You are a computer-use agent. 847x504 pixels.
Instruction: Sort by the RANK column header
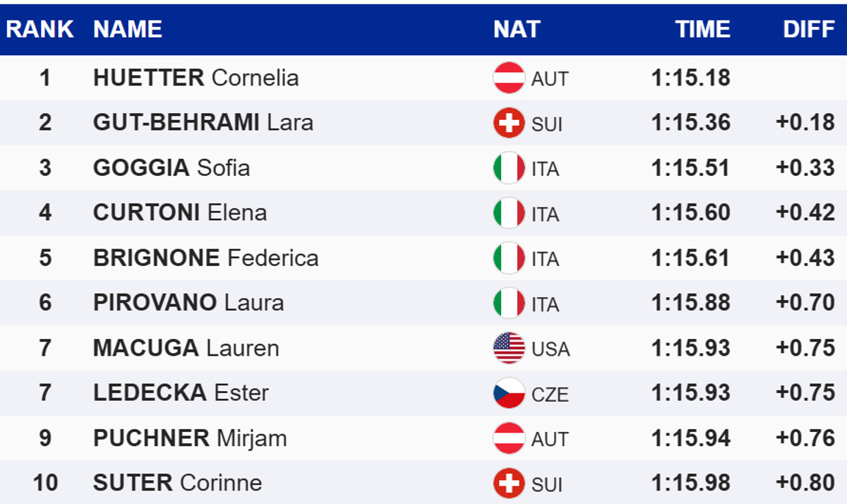coord(40,29)
